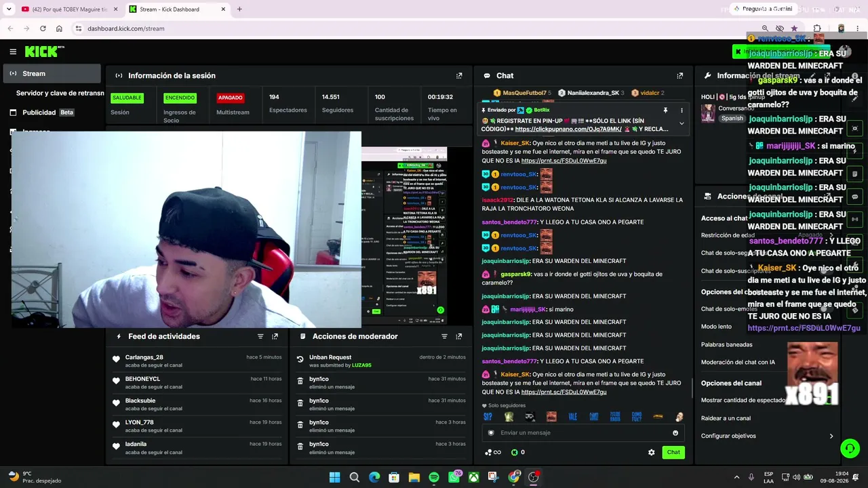Viewport: 868px width, 488px height.
Task: Open the Windows Start menu
Action: coord(334,477)
